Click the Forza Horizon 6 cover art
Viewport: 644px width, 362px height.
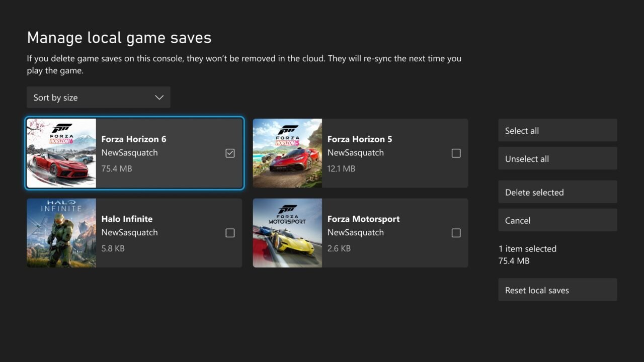pos(61,153)
